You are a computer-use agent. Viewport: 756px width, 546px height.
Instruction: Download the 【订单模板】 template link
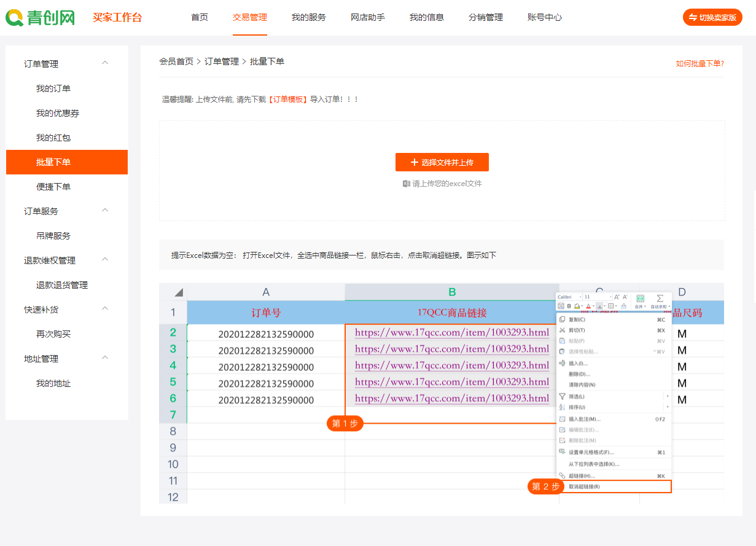click(287, 99)
